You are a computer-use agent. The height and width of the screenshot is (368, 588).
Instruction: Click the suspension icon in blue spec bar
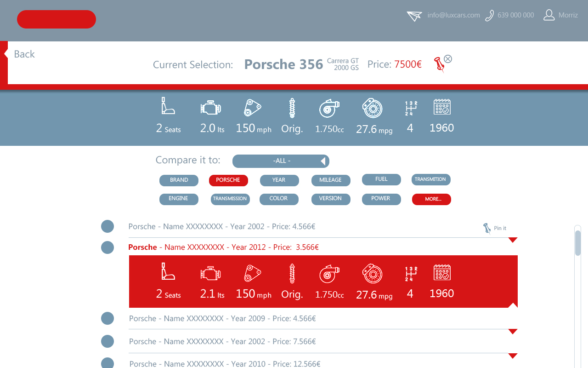click(x=292, y=108)
